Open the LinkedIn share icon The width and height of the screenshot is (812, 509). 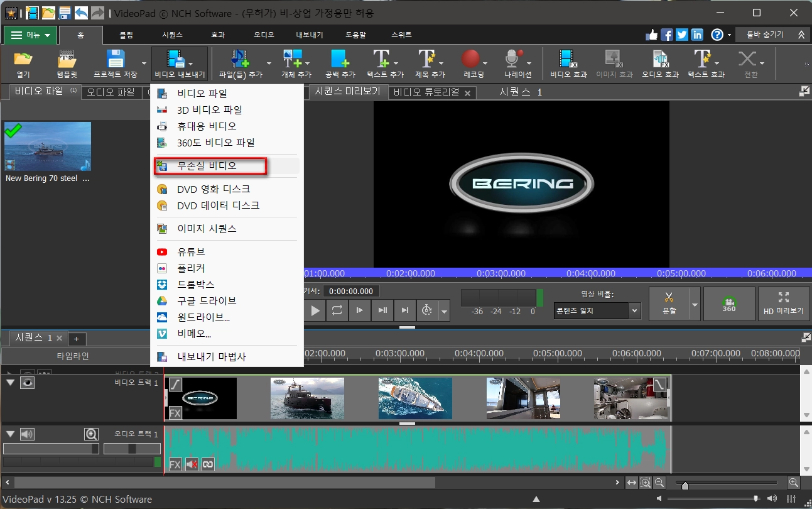point(697,35)
